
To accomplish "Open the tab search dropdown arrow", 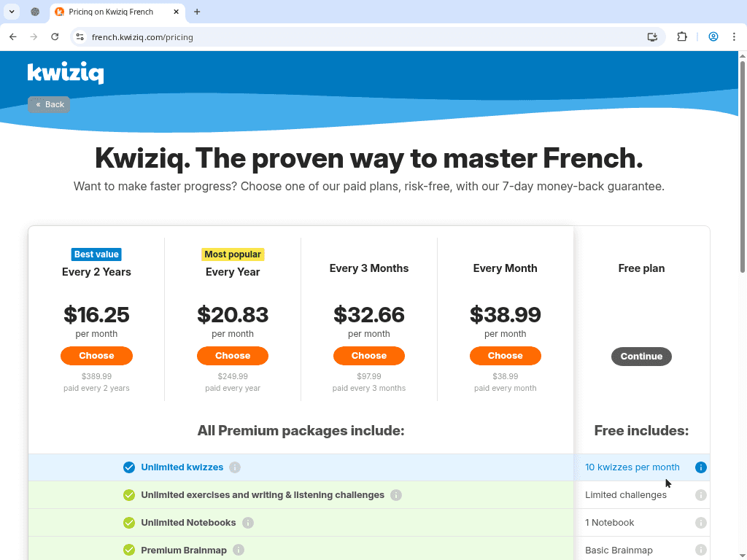I will click(x=11, y=12).
